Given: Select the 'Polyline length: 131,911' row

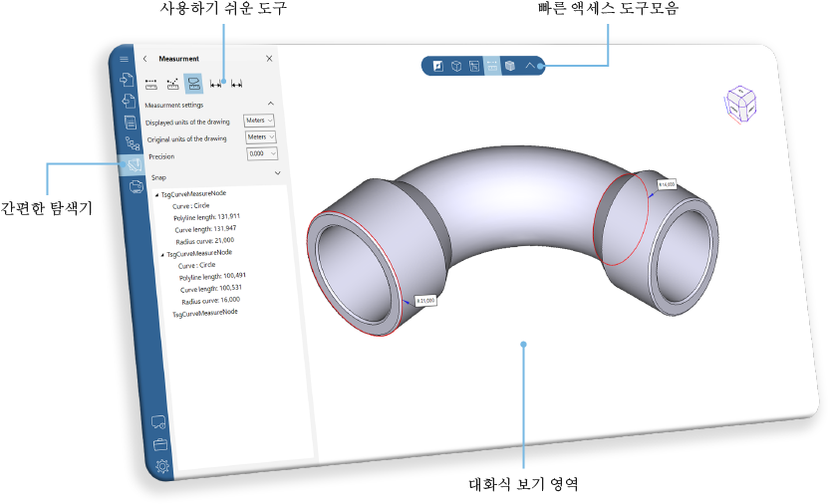Looking at the screenshot, I should (x=206, y=217).
